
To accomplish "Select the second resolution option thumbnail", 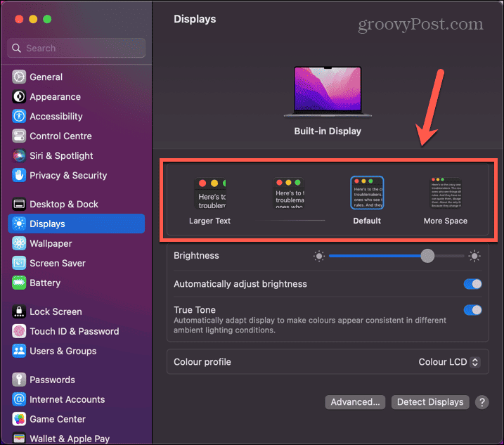I will [x=289, y=193].
